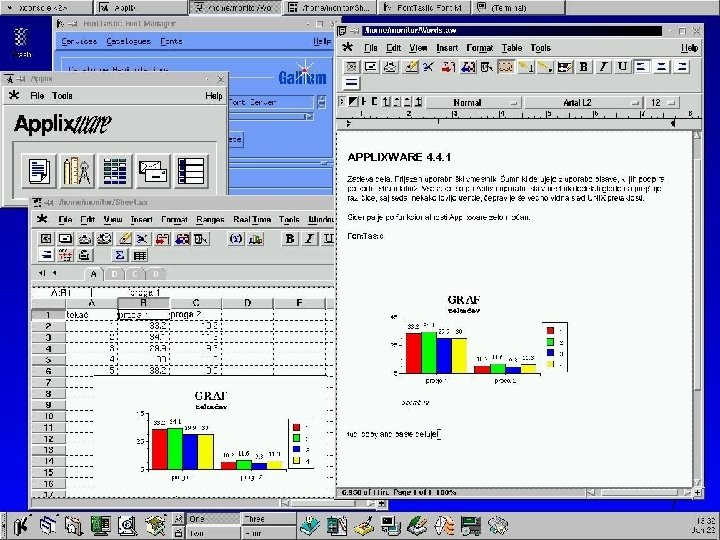Click the print preview icon in spreadsheet toolbar
Viewport: 720px width, 540px height.
104,239
